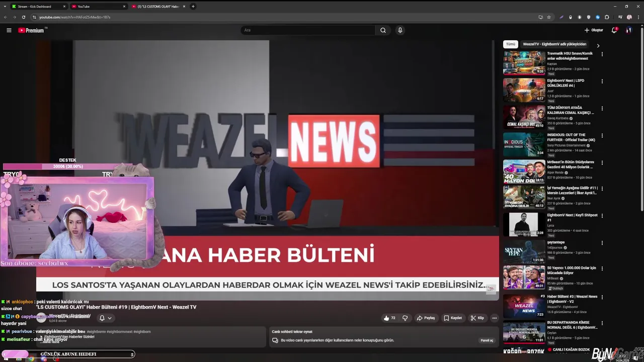Bookmark this page with star icon
The height and width of the screenshot is (362, 644).
(x=549, y=17)
